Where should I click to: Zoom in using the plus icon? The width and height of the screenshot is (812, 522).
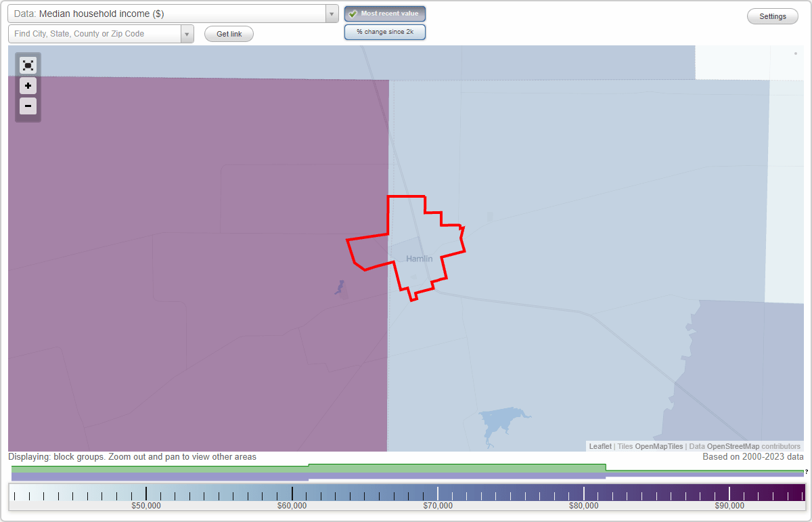[28, 86]
